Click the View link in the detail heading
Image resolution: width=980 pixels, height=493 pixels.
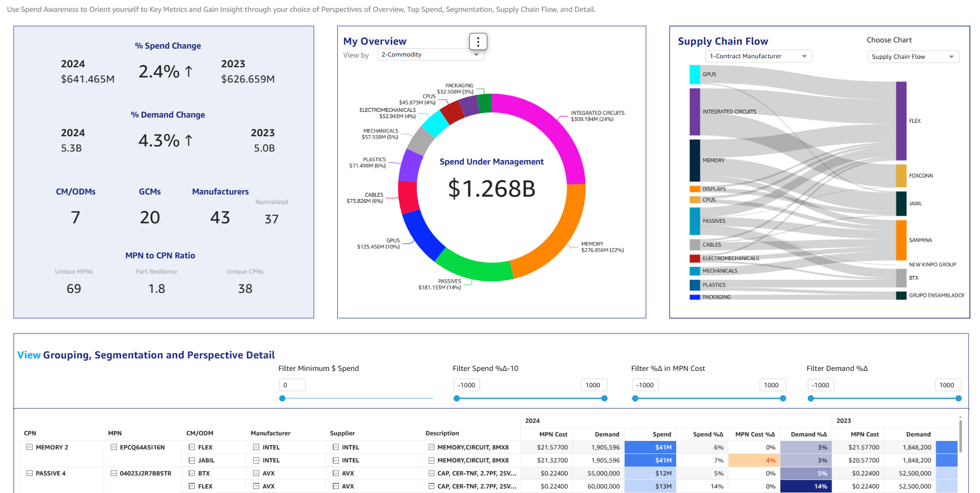[29, 355]
